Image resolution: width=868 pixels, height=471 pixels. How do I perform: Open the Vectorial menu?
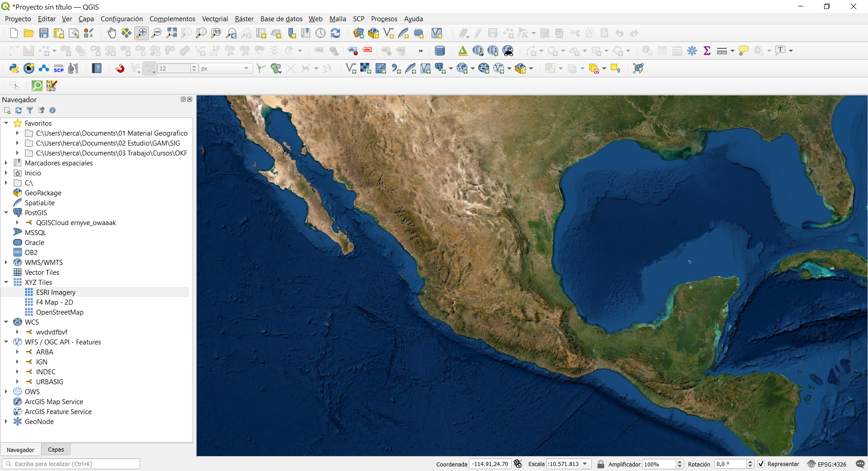click(x=215, y=19)
